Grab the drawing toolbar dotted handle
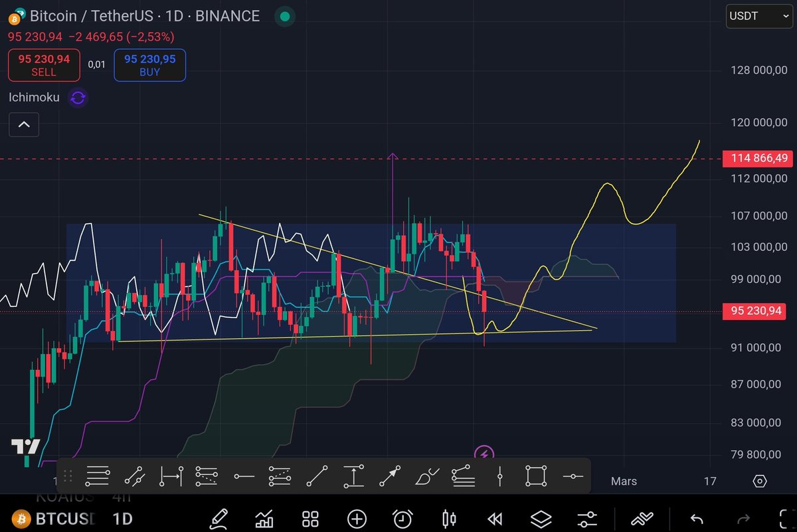Image resolution: width=797 pixels, height=532 pixels. 67,476
